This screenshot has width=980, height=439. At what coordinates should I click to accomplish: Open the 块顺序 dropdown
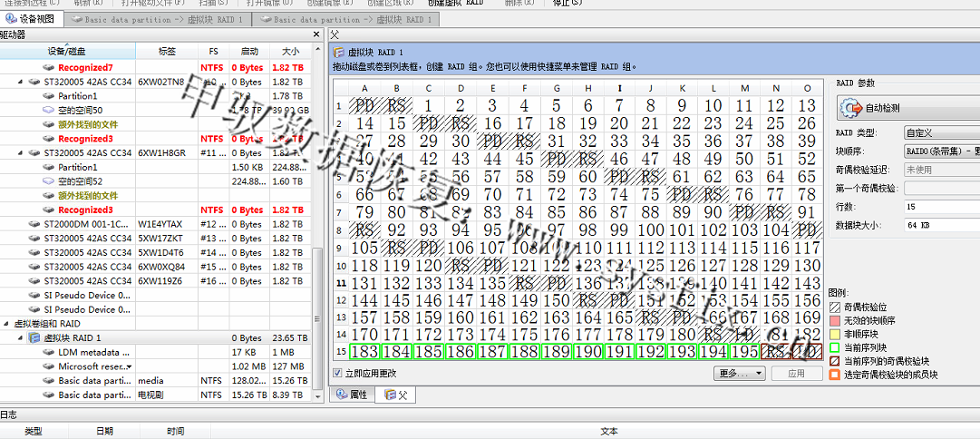[x=942, y=151]
